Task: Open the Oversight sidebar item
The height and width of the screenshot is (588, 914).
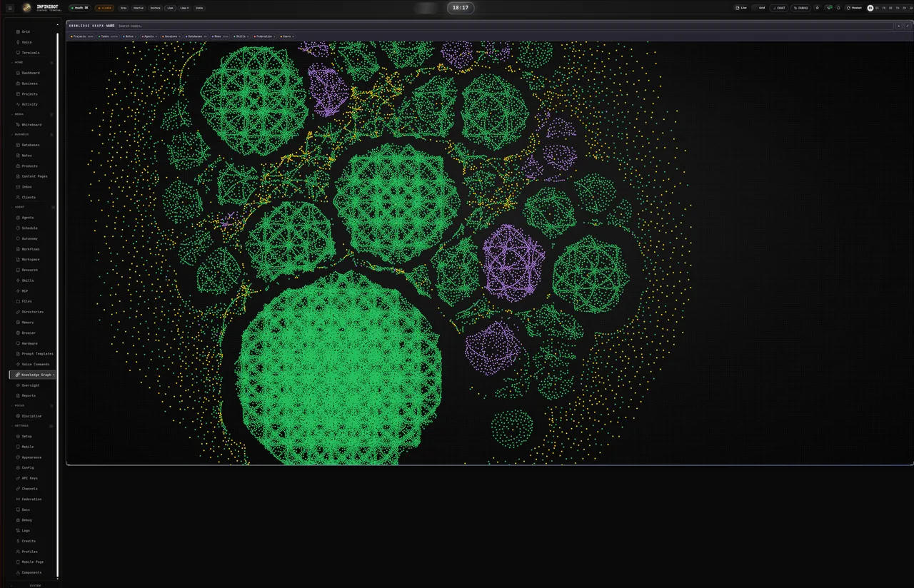Action: pos(33,385)
